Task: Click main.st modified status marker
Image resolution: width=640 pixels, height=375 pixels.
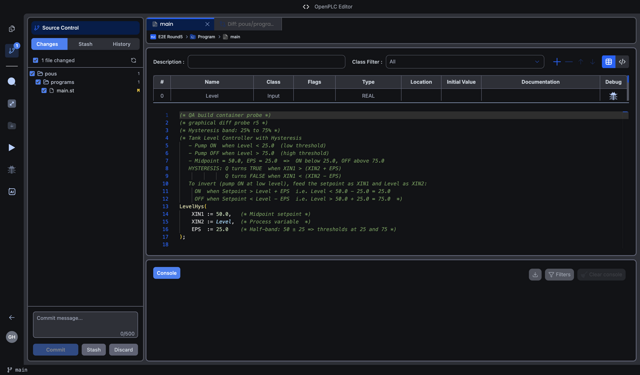Action: (x=138, y=91)
